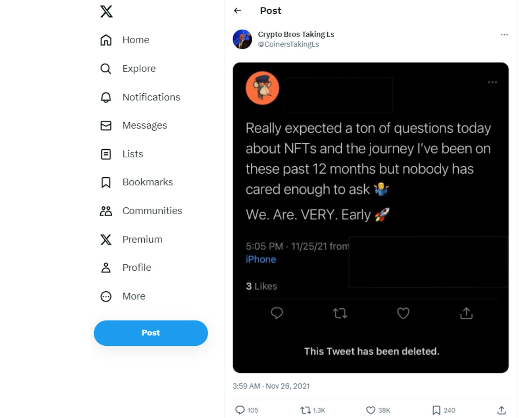Expand More options in the sidebar
Image resolution: width=532 pixels, height=418 pixels.
coord(106,296)
